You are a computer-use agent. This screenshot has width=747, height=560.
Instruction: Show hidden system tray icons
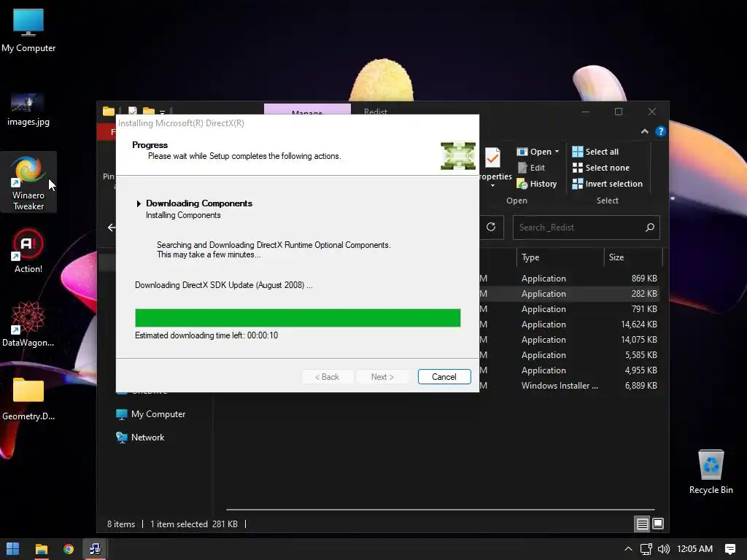pyautogui.click(x=628, y=549)
